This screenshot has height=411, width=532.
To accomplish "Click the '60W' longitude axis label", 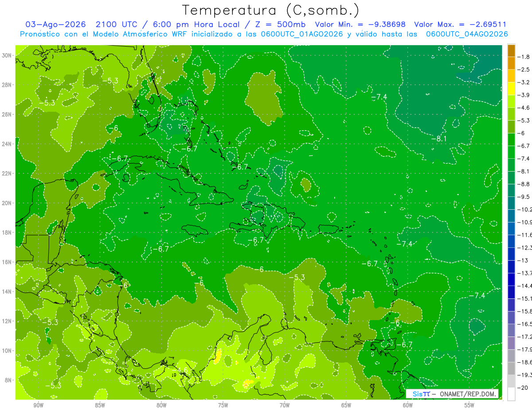I will (x=408, y=405).
